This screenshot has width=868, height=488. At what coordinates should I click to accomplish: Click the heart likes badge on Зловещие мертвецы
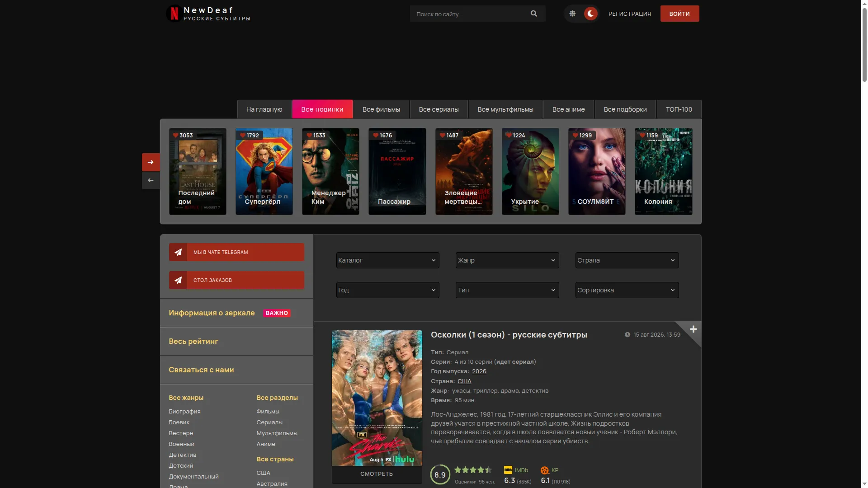coord(449,135)
